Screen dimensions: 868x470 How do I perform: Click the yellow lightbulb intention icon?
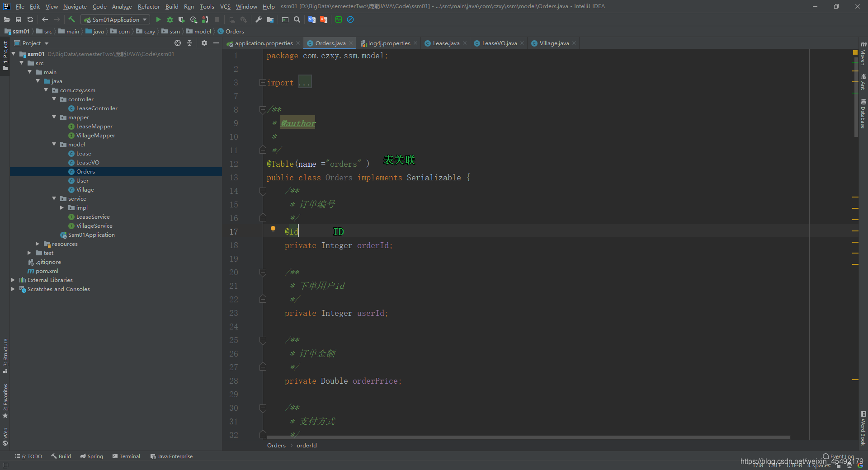273,229
